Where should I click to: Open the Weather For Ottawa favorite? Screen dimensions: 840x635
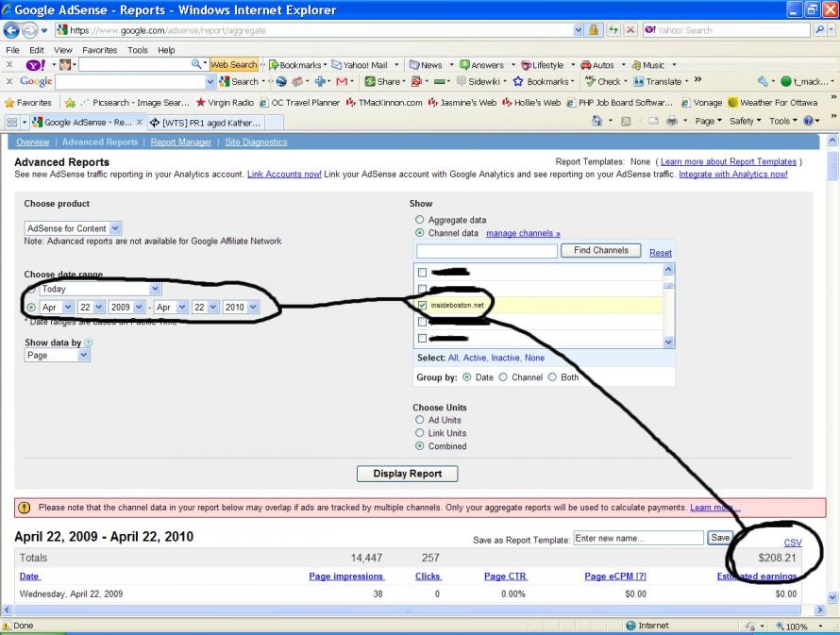[x=772, y=103]
